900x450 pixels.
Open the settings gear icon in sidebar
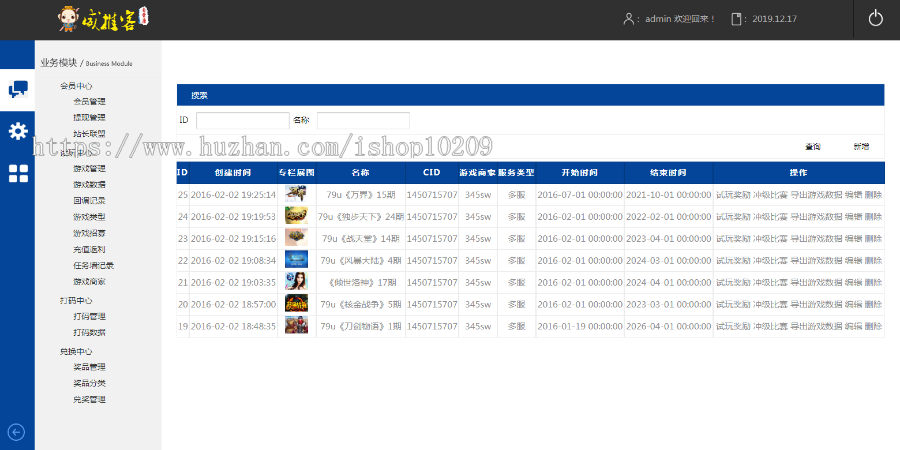(18, 131)
